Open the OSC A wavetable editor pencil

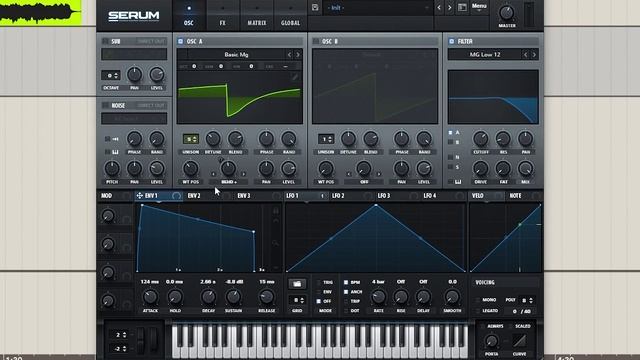coord(295,76)
